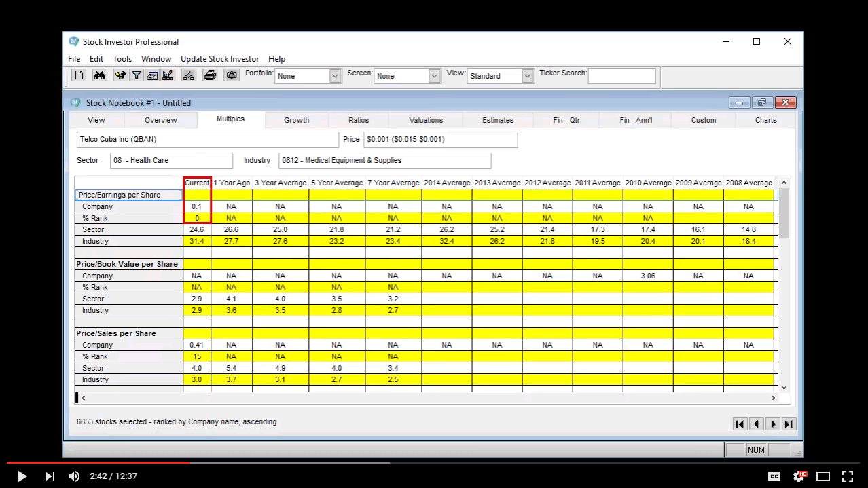Switch to the Custom tab

click(x=704, y=120)
